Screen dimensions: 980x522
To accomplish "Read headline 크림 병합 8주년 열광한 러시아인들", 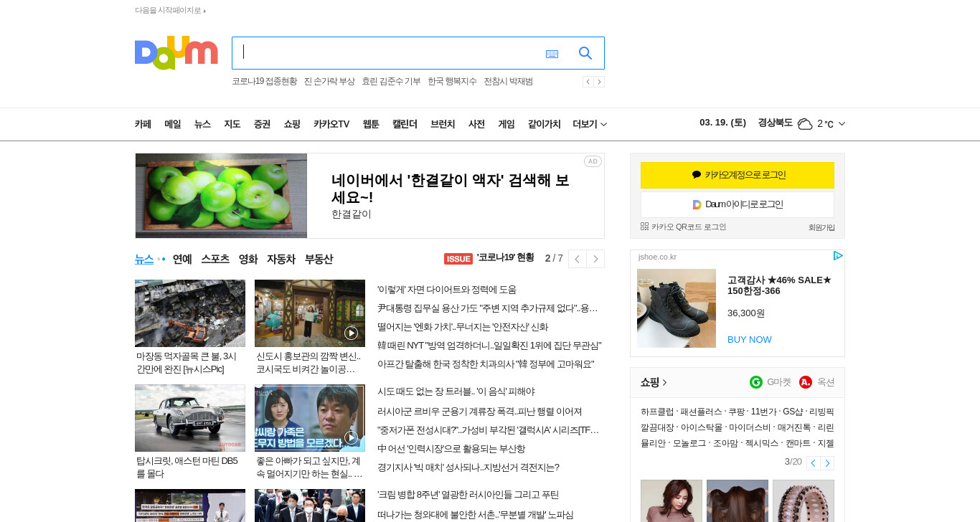I will pos(468,495).
